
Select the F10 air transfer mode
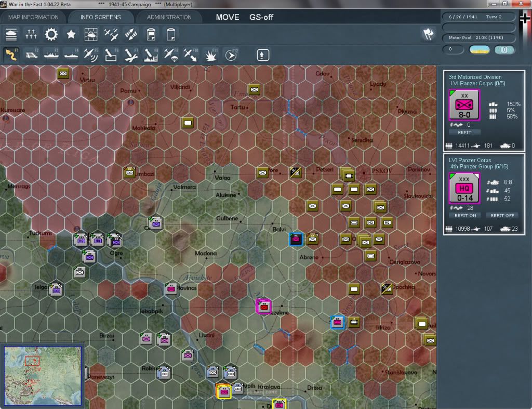(191, 55)
